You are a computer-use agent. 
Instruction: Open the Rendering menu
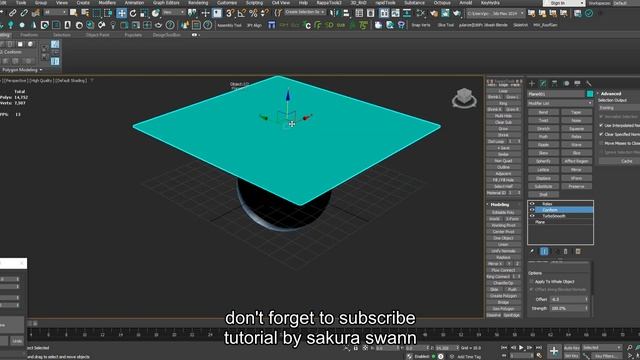pyautogui.click(x=198, y=3)
